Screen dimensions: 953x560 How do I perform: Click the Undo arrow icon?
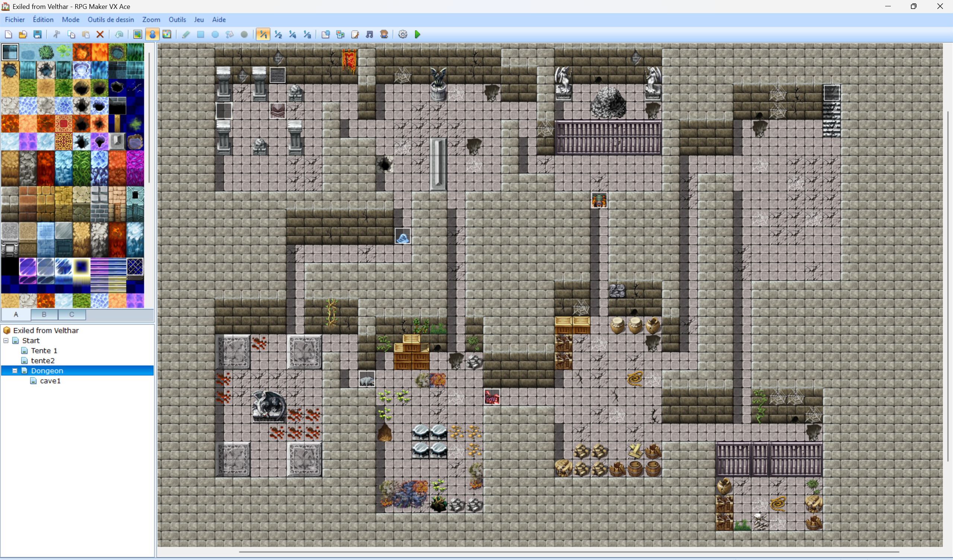coord(119,34)
